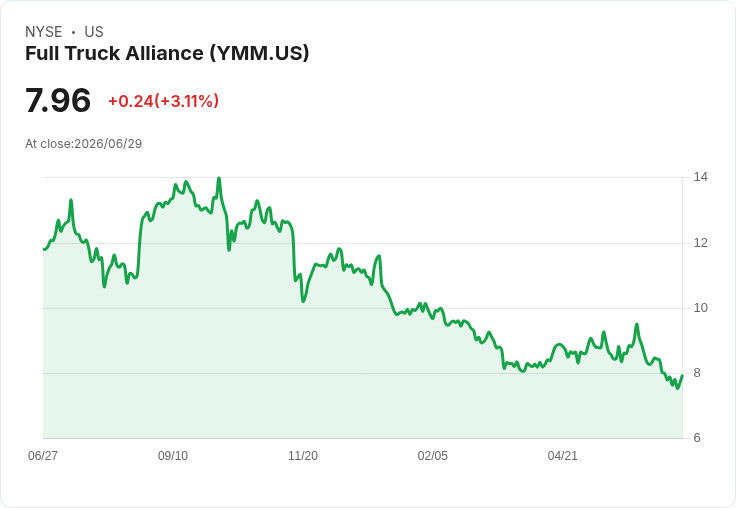Select the current price 7.96
The width and height of the screenshot is (736, 508).
pyautogui.click(x=58, y=100)
